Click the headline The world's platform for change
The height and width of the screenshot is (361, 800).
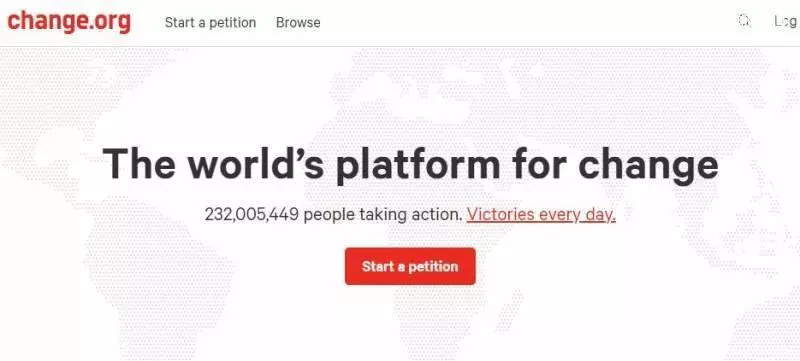tap(410, 163)
